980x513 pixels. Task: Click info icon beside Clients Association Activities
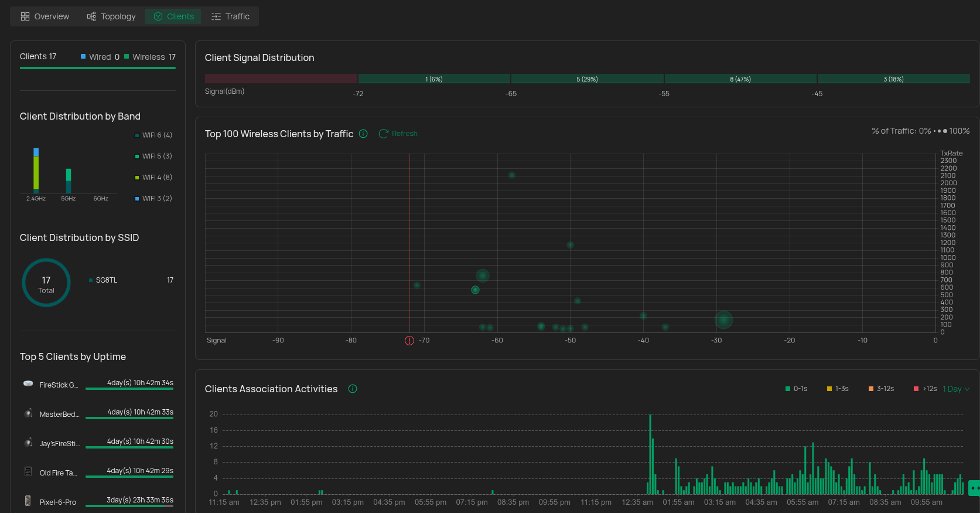(x=353, y=389)
